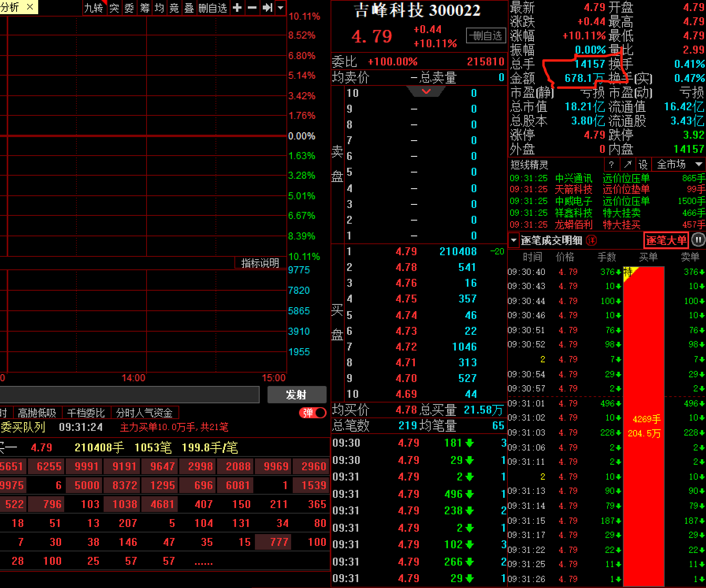Click the 5000 order queue cell

click(x=84, y=485)
